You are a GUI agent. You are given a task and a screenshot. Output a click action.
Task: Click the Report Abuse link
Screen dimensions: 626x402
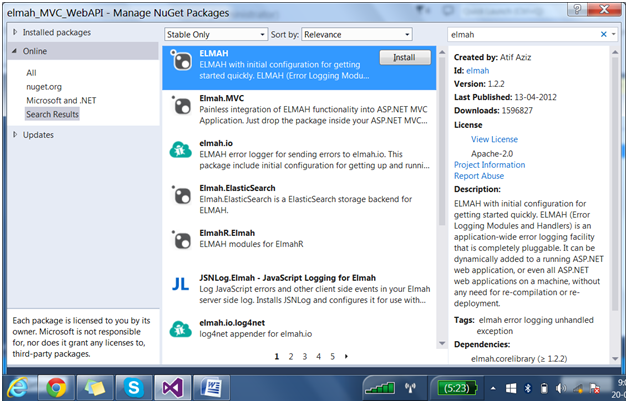pos(479,176)
